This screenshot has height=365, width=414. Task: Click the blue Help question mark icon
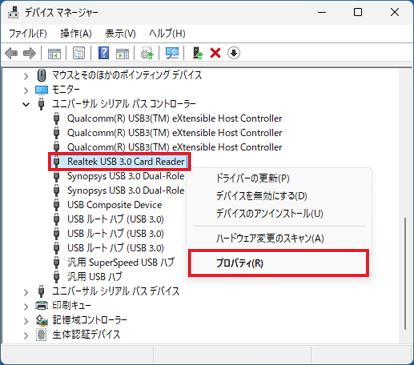click(x=104, y=53)
